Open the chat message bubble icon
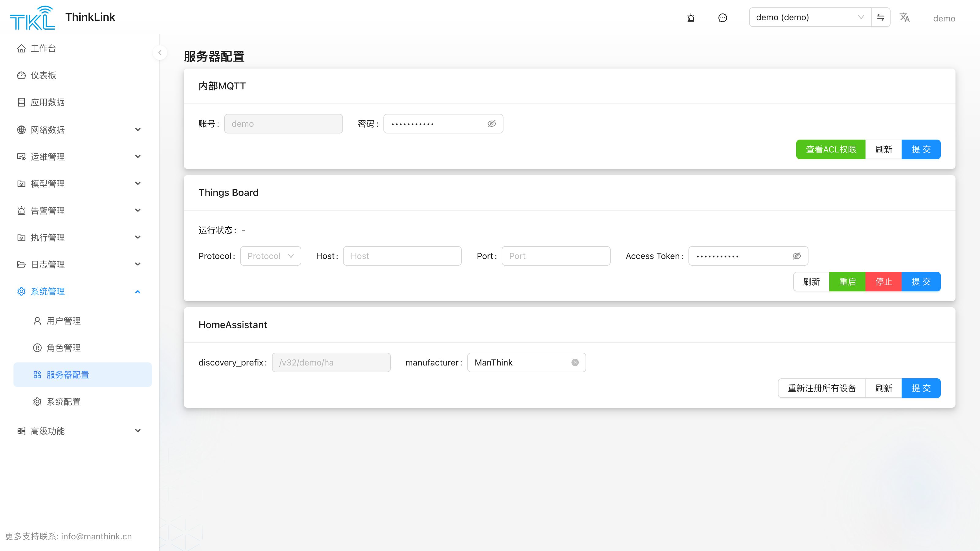Screen dimensions: 980x551 (722, 18)
